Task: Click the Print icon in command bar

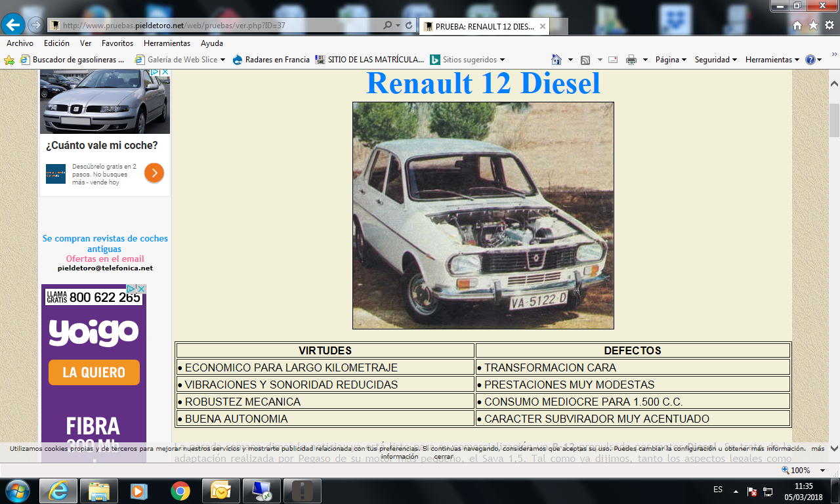Action: (631, 60)
